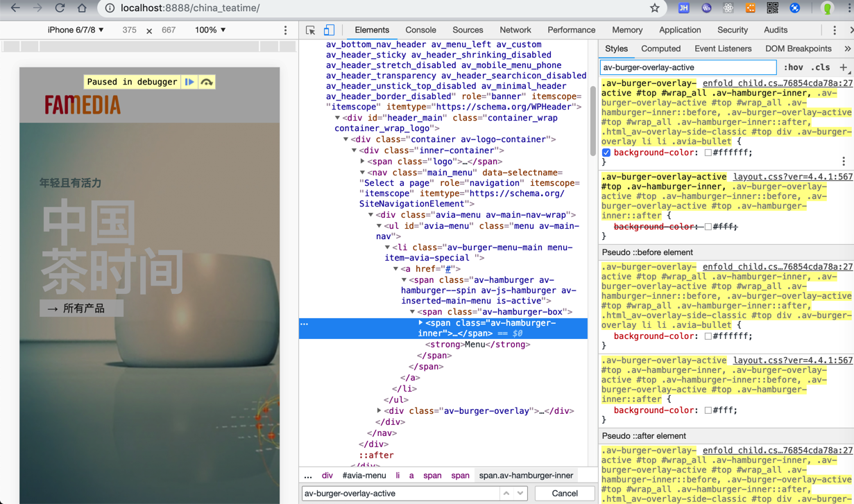The image size is (854, 504).
Task: Open the Performance tab
Action: pos(571,31)
